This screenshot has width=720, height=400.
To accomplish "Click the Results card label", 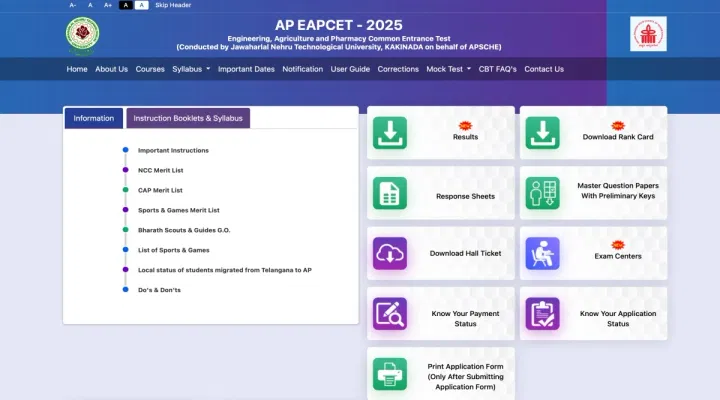I will coord(465,137).
